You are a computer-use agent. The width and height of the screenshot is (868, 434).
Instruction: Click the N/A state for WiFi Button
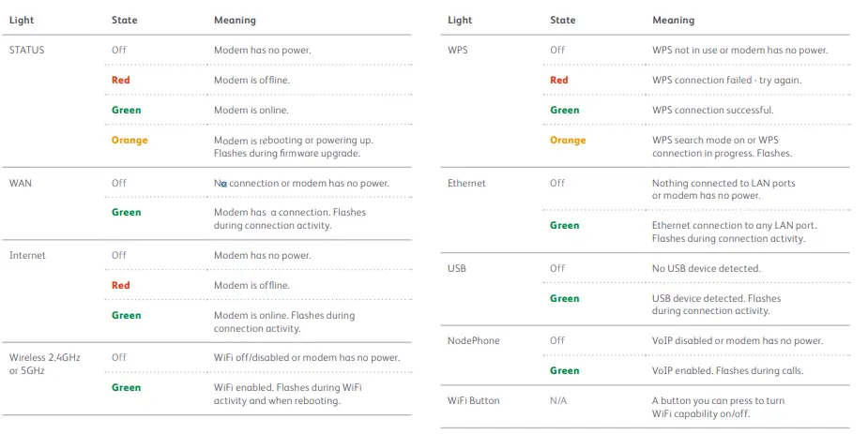point(558,400)
